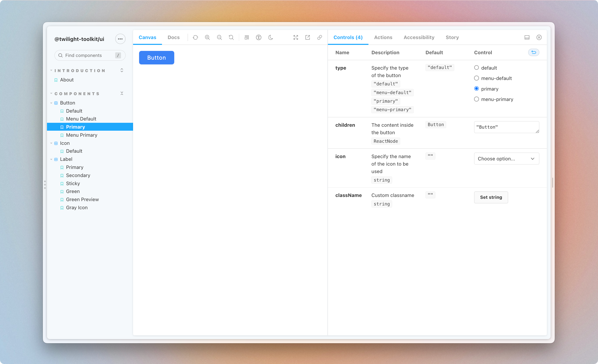Select the highlighted Primary button story
Viewport: 598px width, 364px height.
point(90,127)
